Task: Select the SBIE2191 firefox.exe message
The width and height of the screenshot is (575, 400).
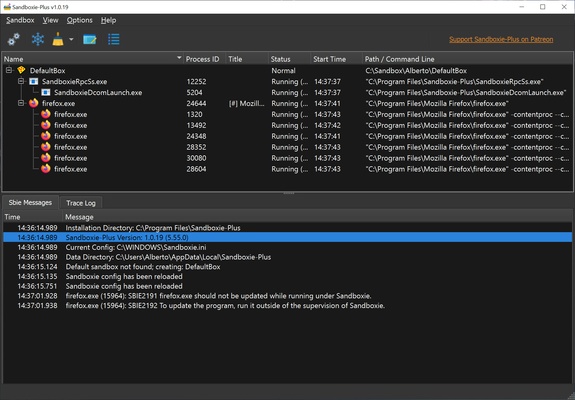Action: click(288, 296)
